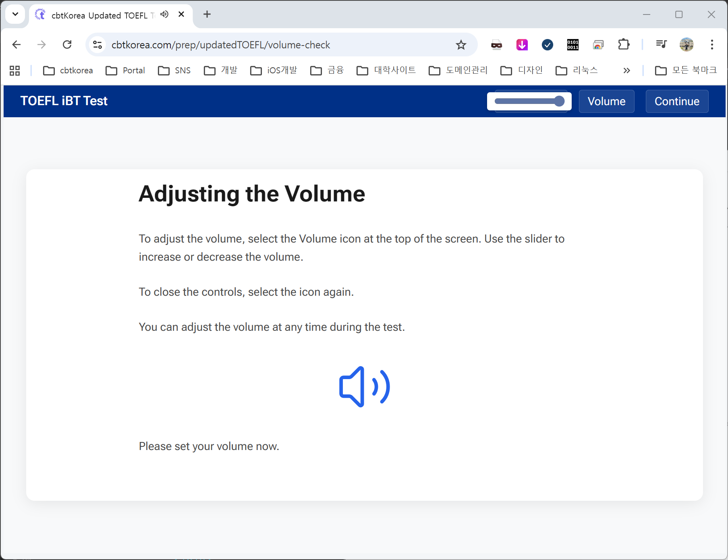Click the binary code extension icon
The width and height of the screenshot is (728, 560).
(x=572, y=45)
